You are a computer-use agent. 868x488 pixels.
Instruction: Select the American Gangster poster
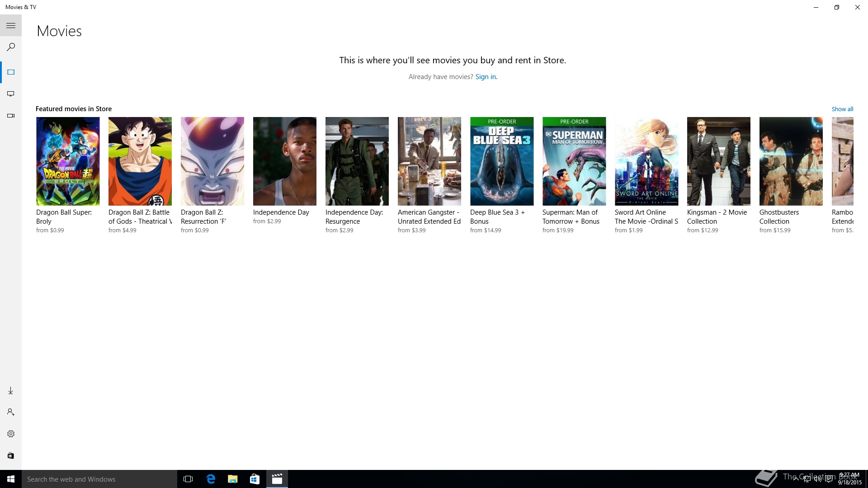429,161
